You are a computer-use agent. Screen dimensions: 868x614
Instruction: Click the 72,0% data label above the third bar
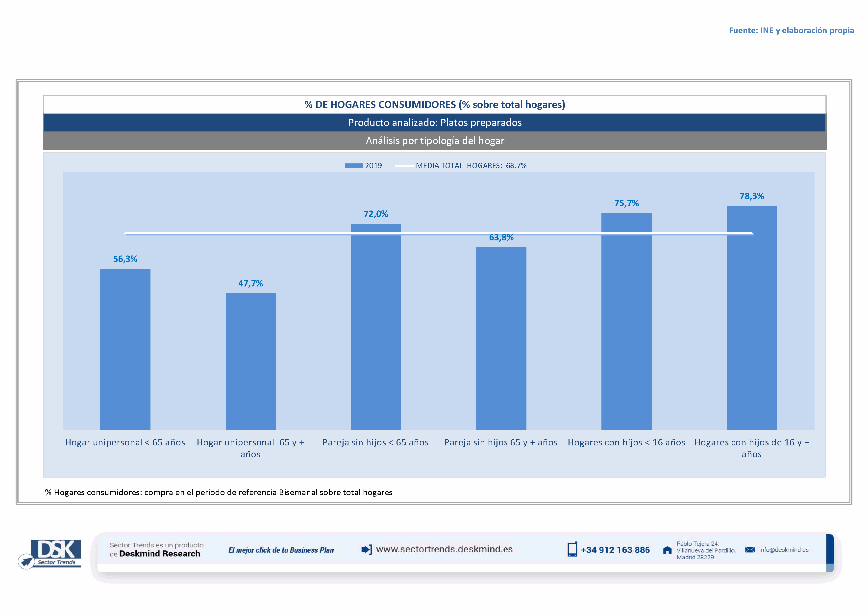pos(376,214)
